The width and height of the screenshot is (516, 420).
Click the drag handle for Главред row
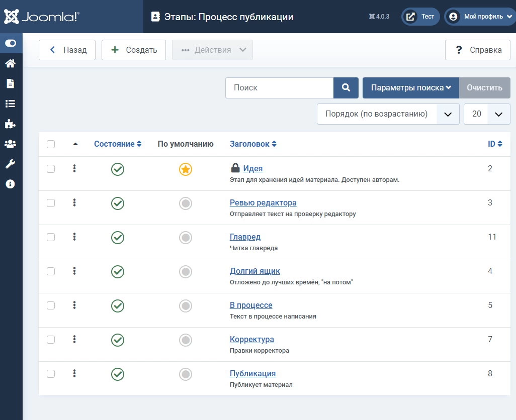(74, 237)
